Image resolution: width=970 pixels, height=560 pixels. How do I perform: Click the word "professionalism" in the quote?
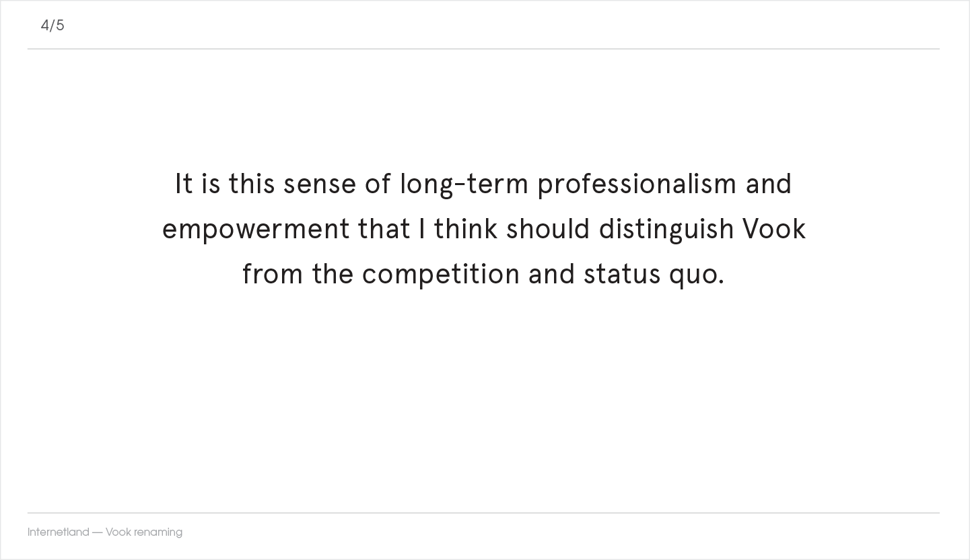coord(637,184)
